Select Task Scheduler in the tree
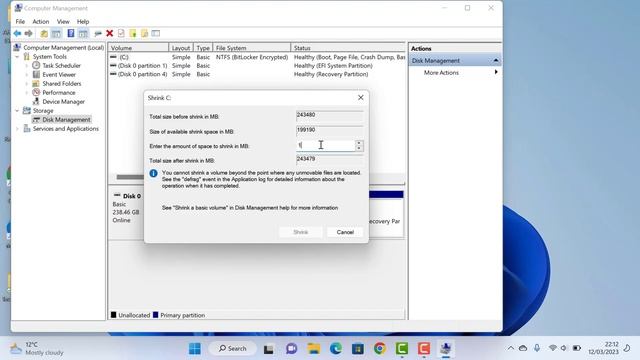The width and height of the screenshot is (640, 360). 61,66
